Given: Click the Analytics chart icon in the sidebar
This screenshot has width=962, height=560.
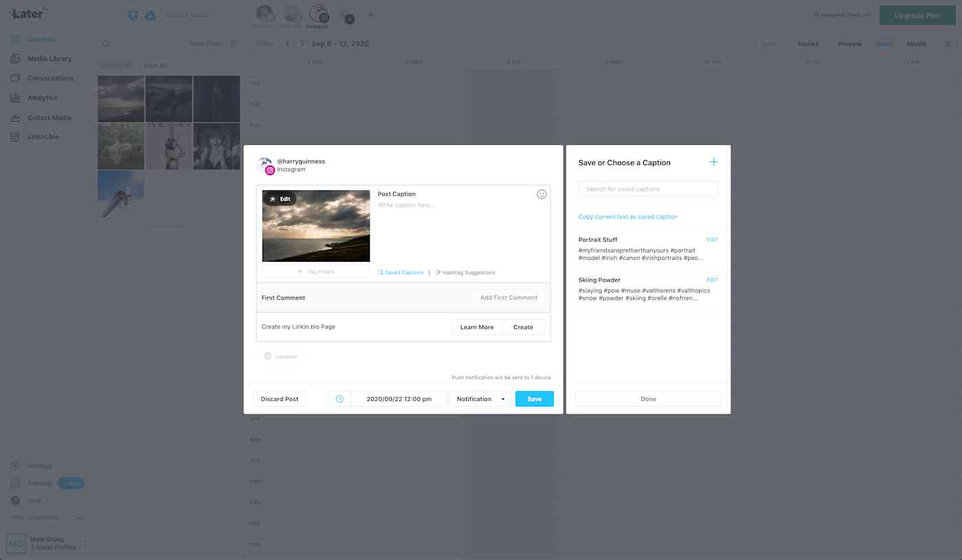Looking at the screenshot, I should [15, 98].
